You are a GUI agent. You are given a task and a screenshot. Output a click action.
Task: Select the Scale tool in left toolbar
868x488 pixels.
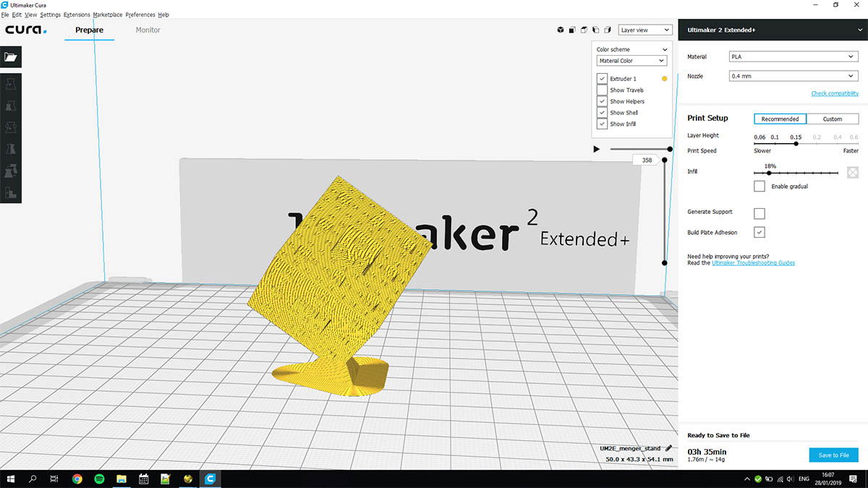click(11, 106)
